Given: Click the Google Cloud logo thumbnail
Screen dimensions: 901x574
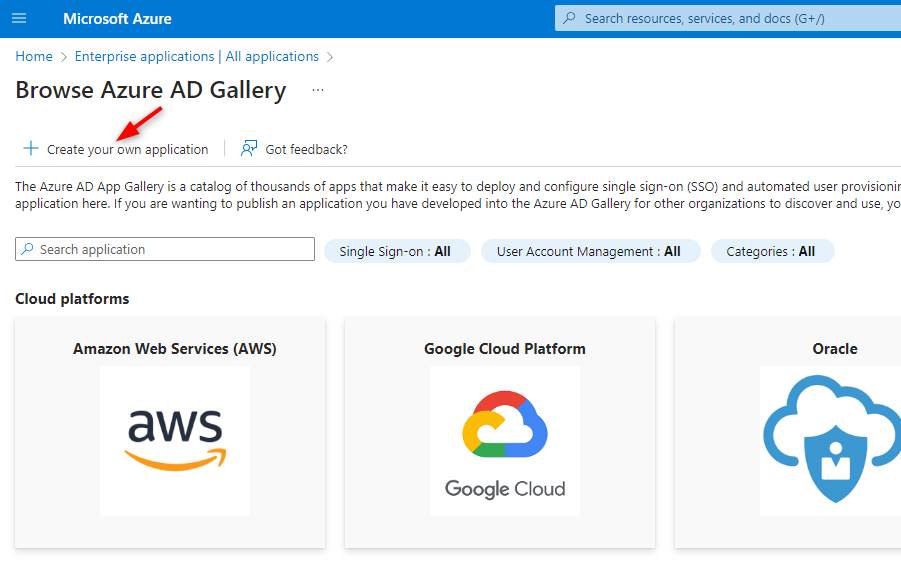Looking at the screenshot, I should (505, 441).
